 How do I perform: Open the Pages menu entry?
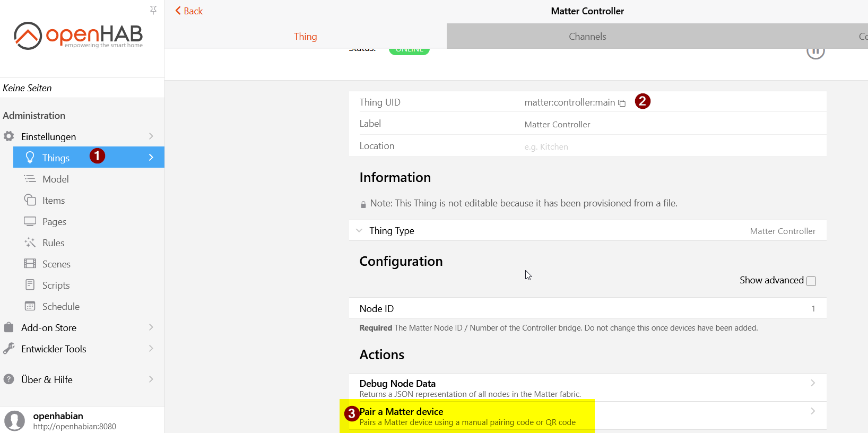[x=89, y=221]
